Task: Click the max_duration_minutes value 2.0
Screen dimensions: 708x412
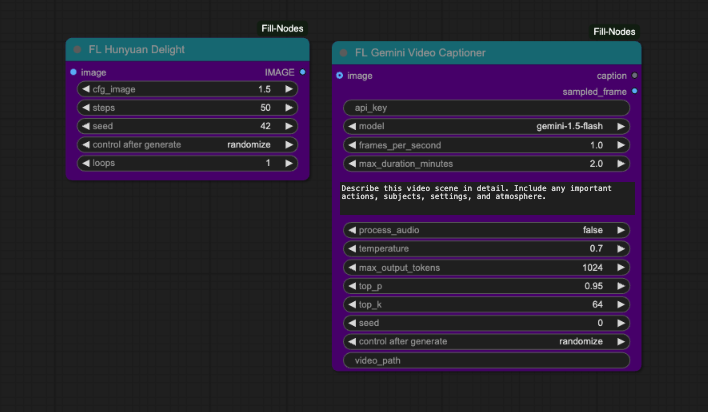Action: [x=596, y=164]
